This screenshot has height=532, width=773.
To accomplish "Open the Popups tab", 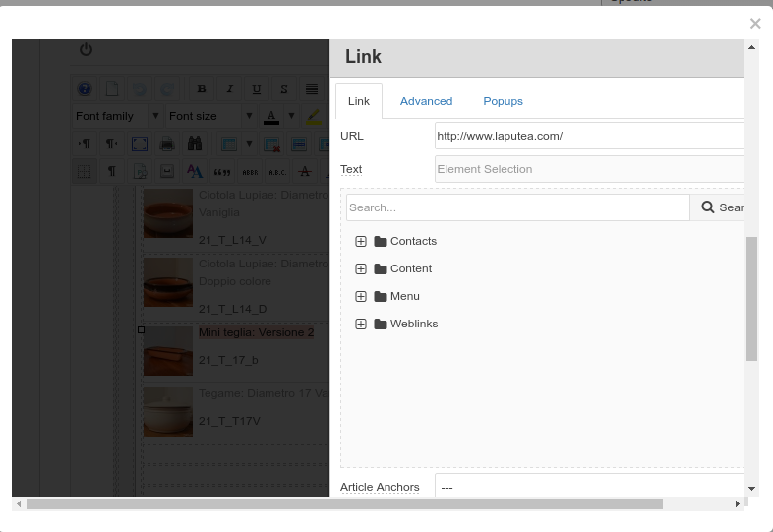I will [503, 101].
